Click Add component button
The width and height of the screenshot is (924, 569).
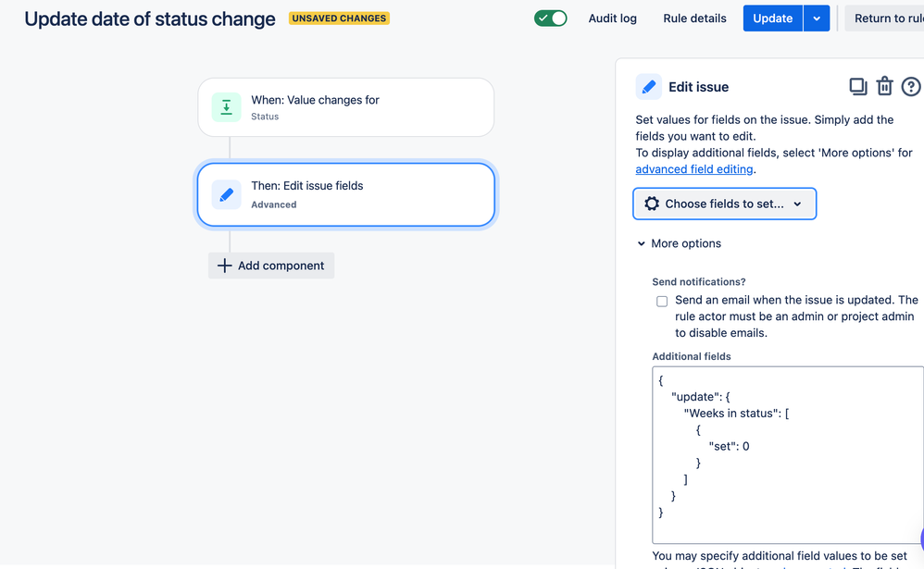271,266
